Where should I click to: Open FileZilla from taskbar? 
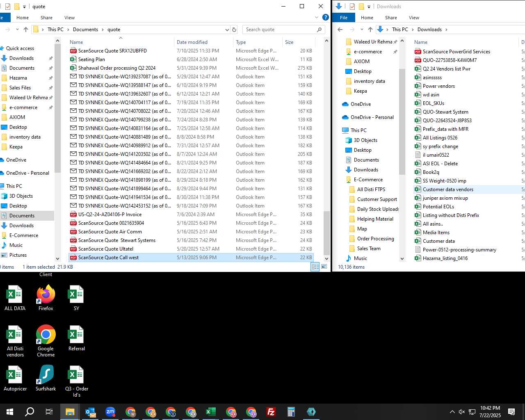coord(271,412)
